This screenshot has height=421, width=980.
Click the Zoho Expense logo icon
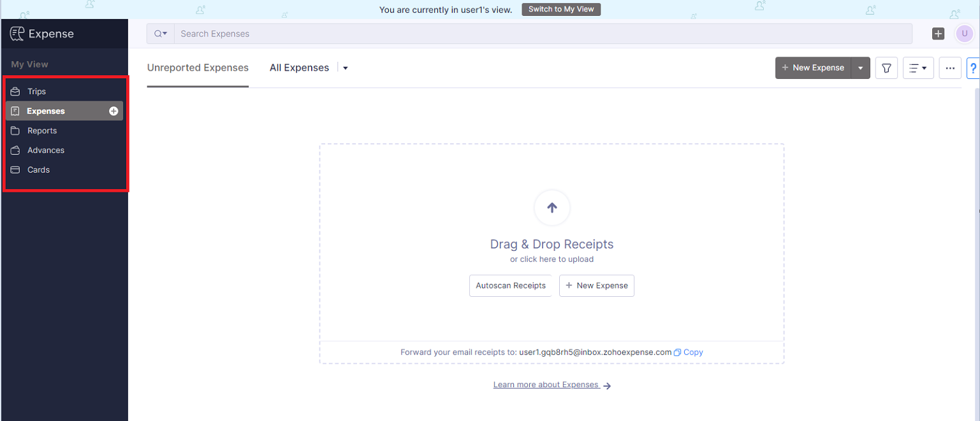coord(17,34)
